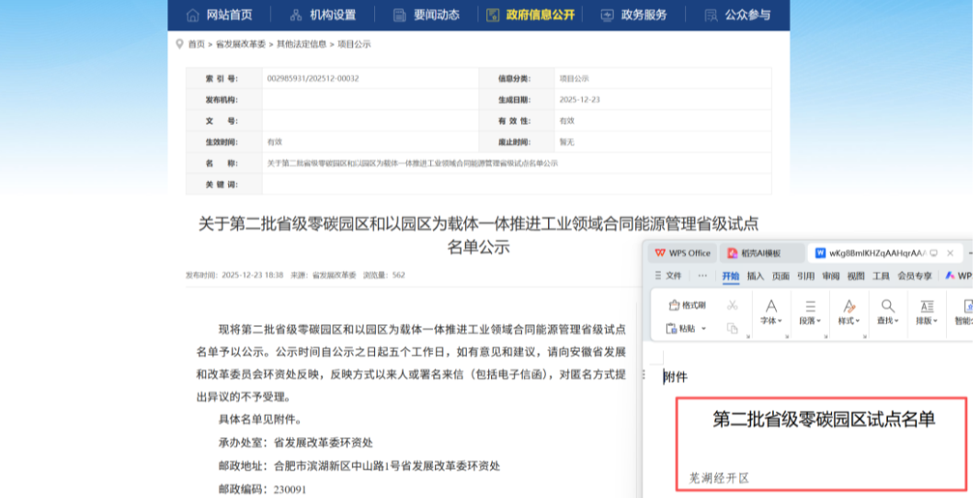Click the hamburger icon beside 文件
The height and width of the screenshot is (498, 980).
coord(657,276)
